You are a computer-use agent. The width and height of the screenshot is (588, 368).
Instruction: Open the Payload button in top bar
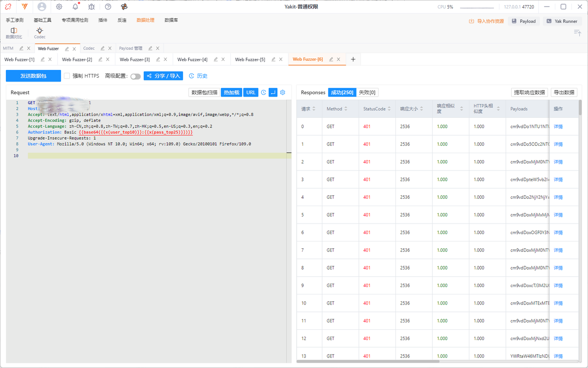pos(524,21)
